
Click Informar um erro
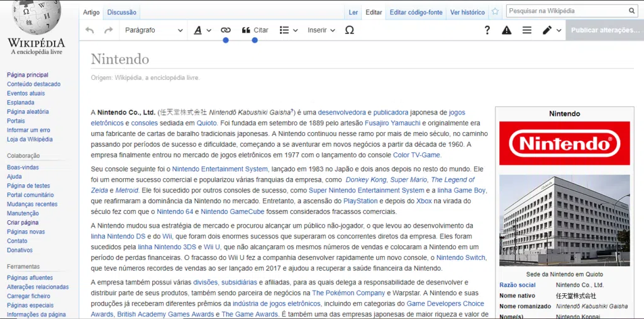tap(28, 130)
